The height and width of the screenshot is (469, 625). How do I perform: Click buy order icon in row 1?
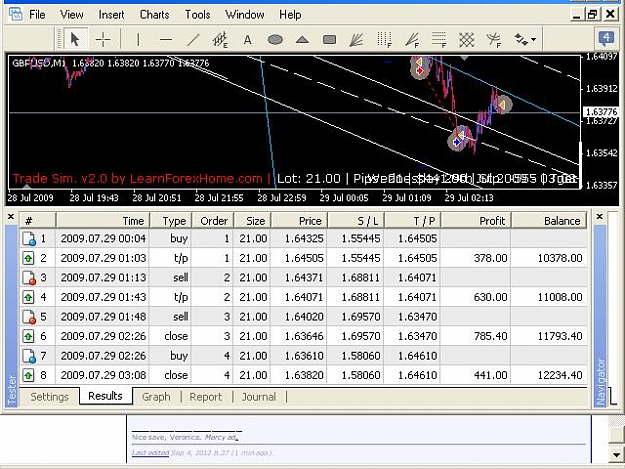(29, 239)
